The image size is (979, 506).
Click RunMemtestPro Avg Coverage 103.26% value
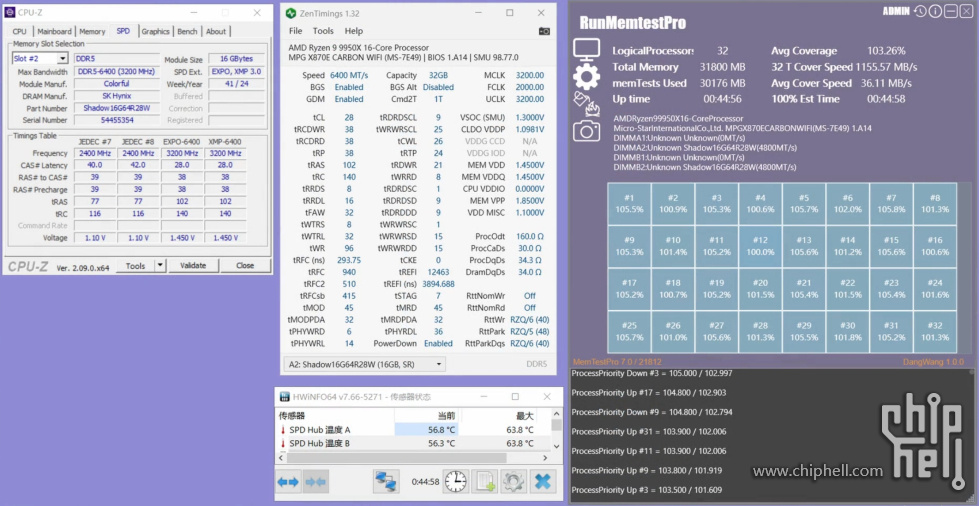click(x=886, y=51)
